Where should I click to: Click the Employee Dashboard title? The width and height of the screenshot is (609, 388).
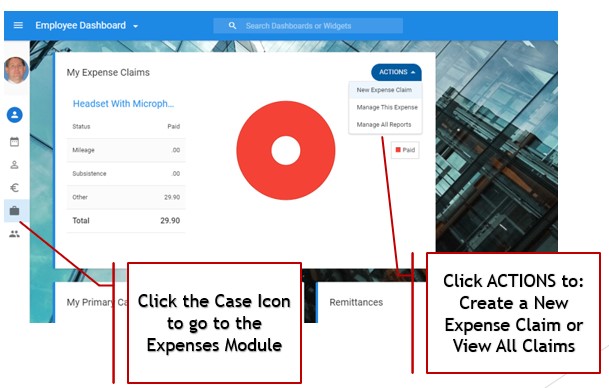coord(81,26)
